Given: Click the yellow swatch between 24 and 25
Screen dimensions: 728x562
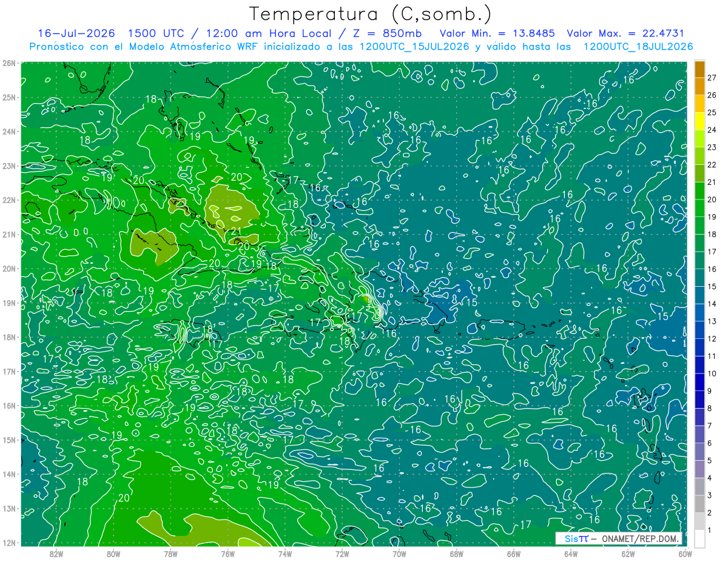Looking at the screenshot, I should click(x=699, y=121).
